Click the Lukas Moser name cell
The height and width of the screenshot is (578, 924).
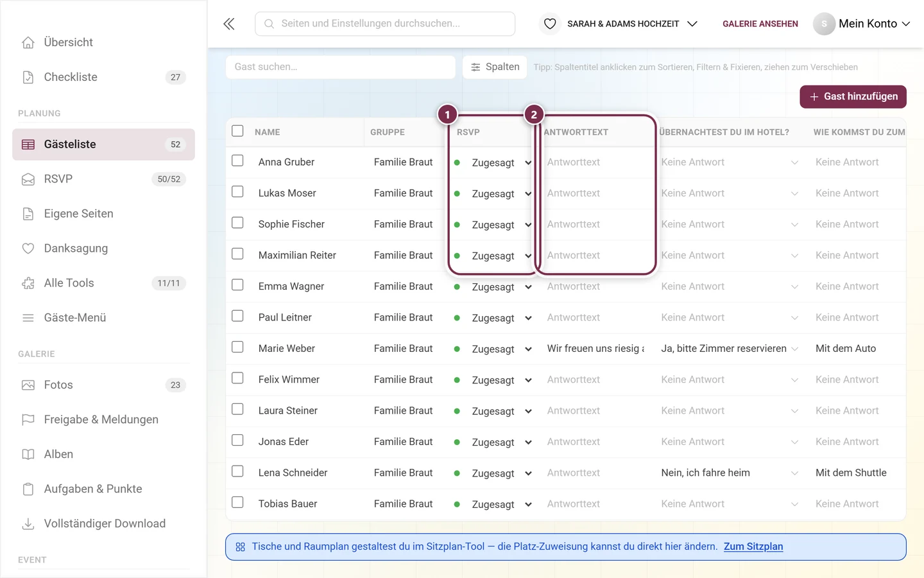point(287,193)
